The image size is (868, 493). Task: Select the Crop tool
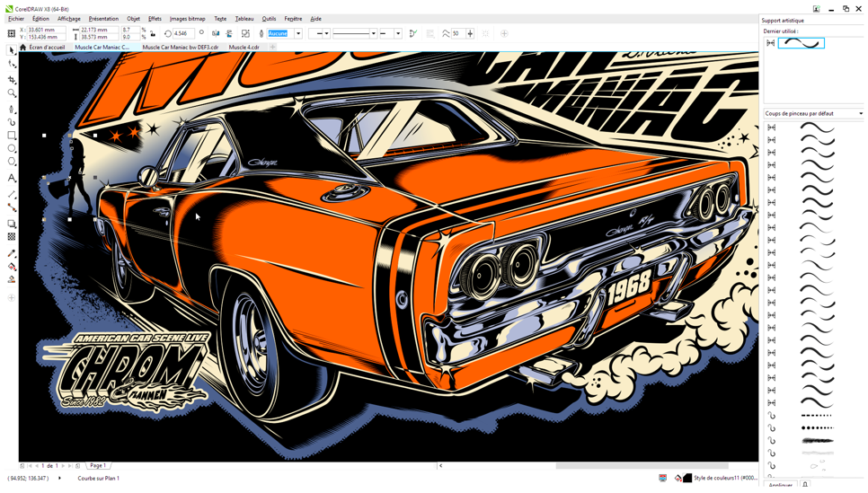click(x=12, y=80)
